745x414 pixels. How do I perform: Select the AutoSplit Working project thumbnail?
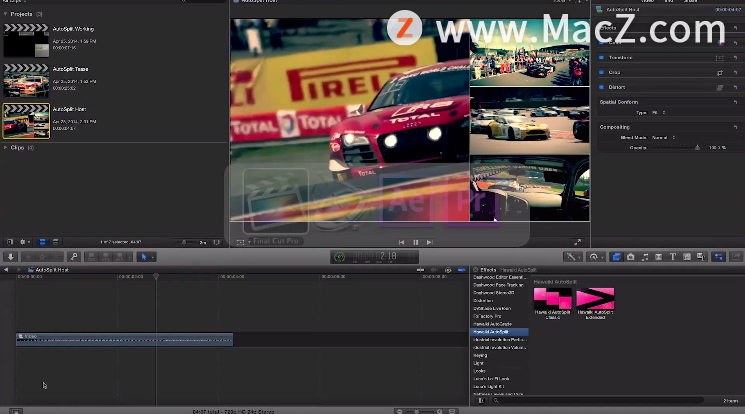pos(26,40)
